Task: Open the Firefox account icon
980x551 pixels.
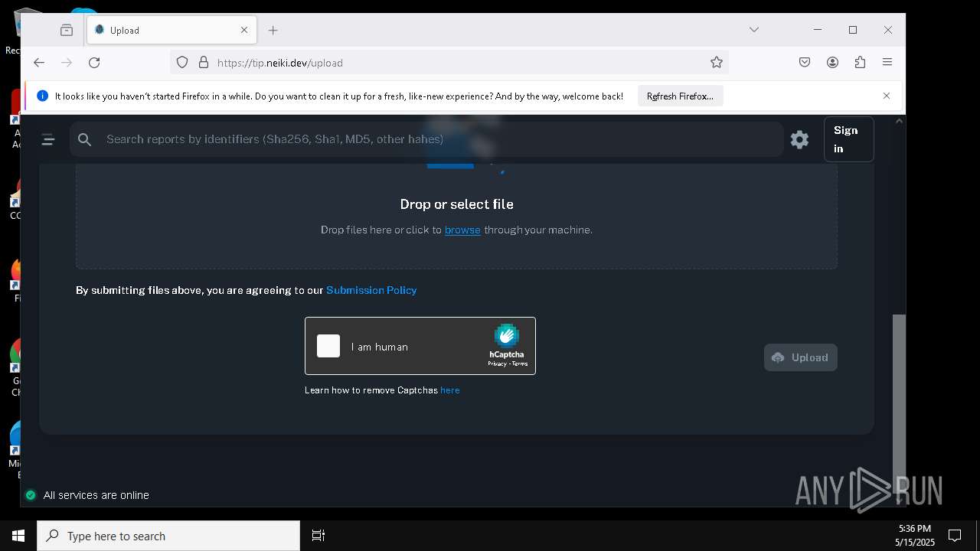Action: click(833, 63)
